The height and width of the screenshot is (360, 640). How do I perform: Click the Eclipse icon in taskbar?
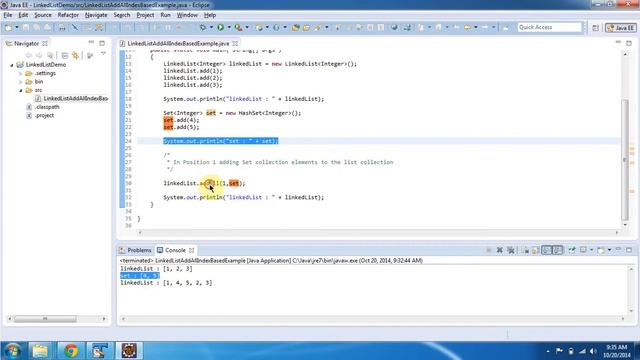tap(129, 350)
